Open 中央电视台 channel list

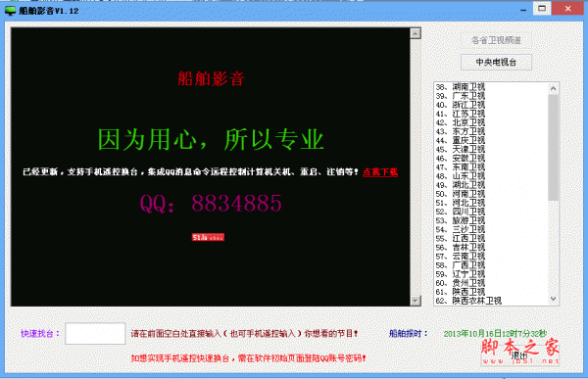[x=496, y=63]
